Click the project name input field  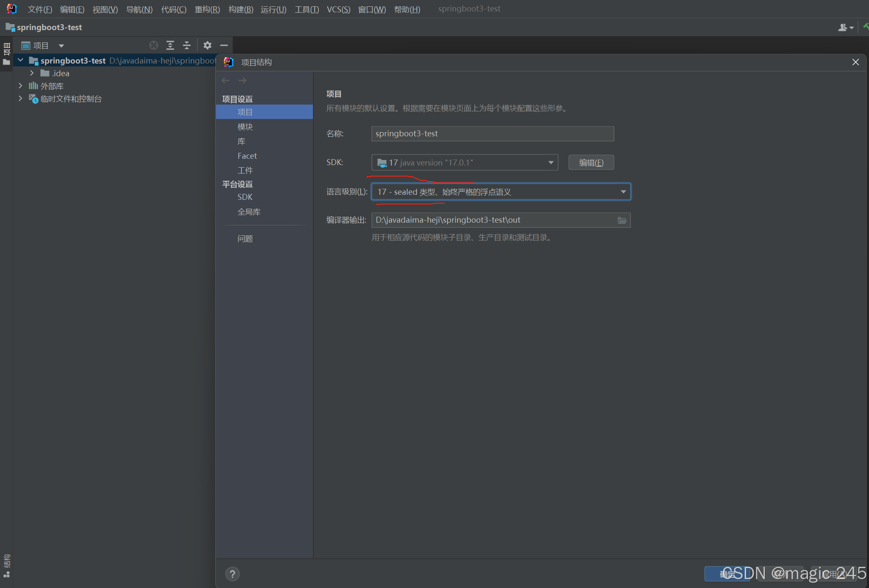pos(492,134)
